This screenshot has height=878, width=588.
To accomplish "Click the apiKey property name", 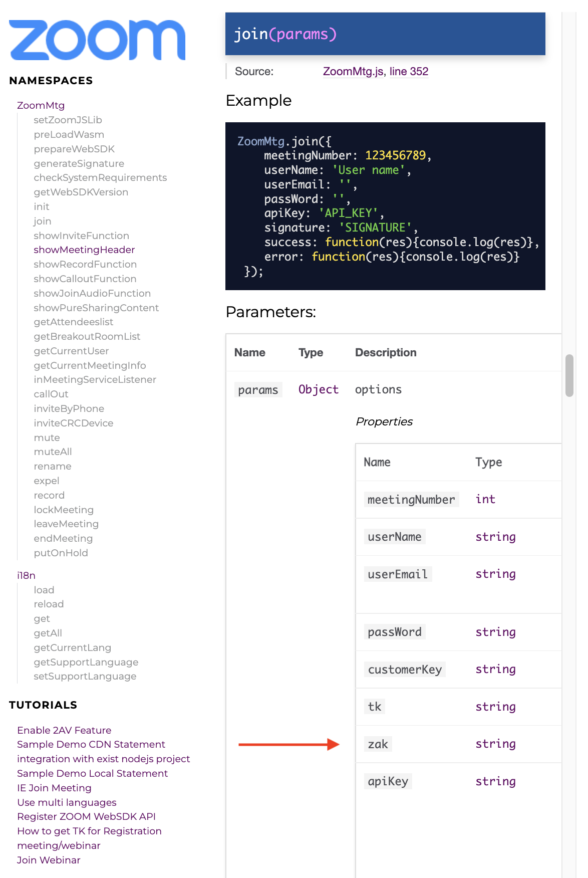I will [388, 781].
